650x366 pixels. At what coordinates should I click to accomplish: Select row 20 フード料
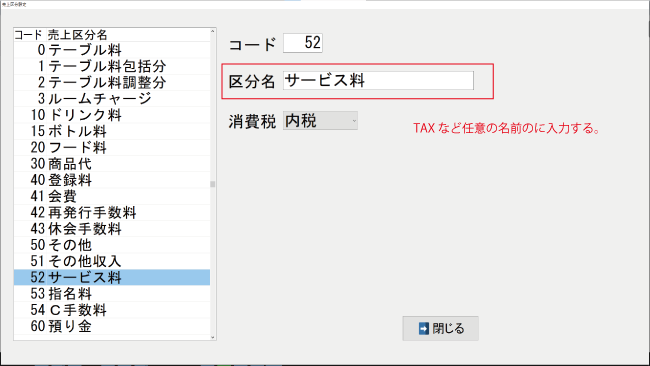tap(112, 147)
